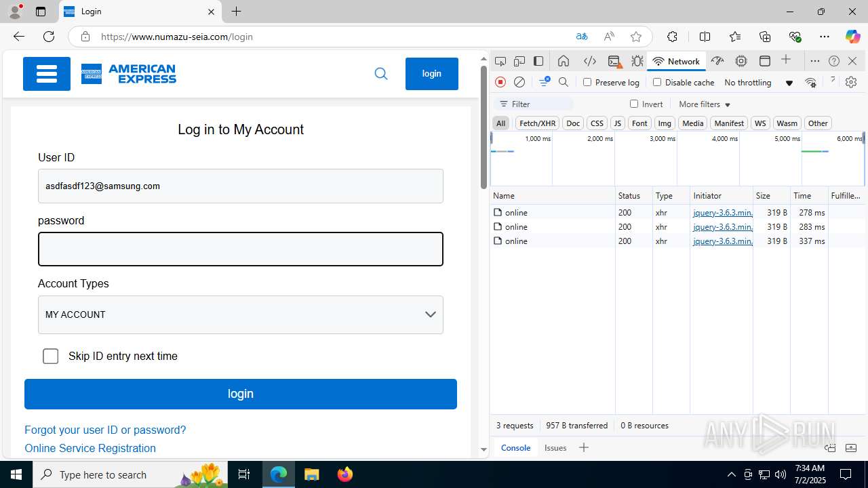Toggle the network filter bar icon
Screen dimensions: 868x488
tap(545, 82)
